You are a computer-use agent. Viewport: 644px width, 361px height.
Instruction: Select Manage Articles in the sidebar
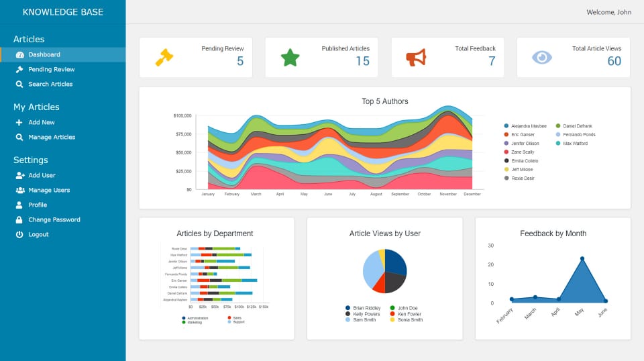(52, 138)
